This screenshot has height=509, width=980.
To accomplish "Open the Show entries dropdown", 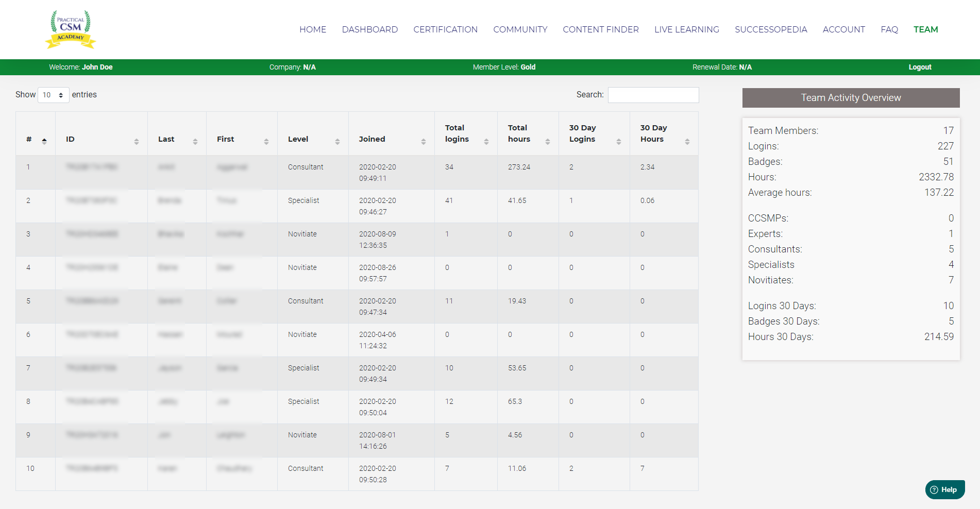I will (x=53, y=95).
